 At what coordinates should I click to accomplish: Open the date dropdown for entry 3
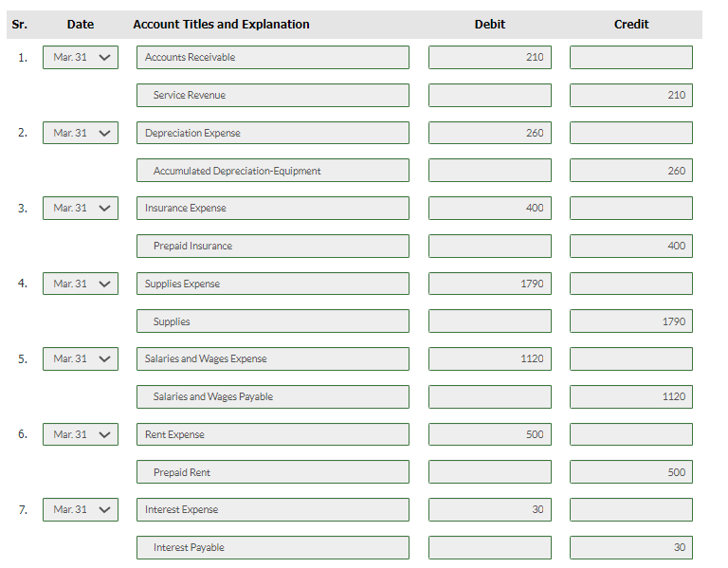(x=81, y=208)
